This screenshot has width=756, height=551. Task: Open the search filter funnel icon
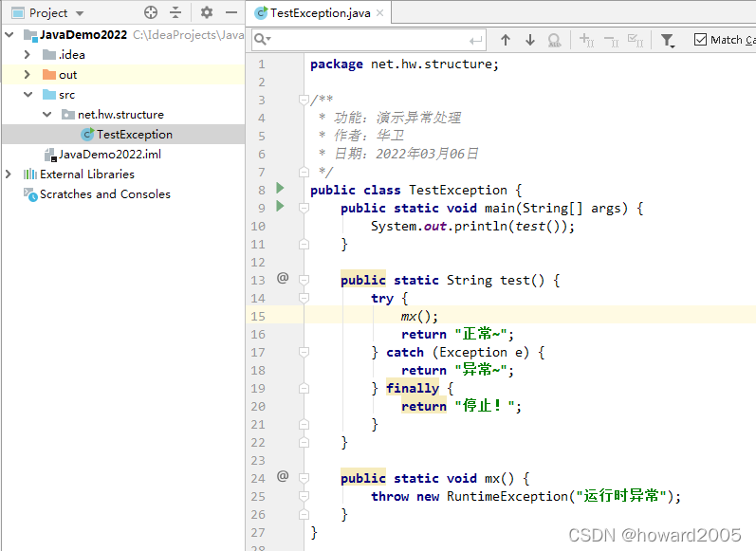click(667, 40)
